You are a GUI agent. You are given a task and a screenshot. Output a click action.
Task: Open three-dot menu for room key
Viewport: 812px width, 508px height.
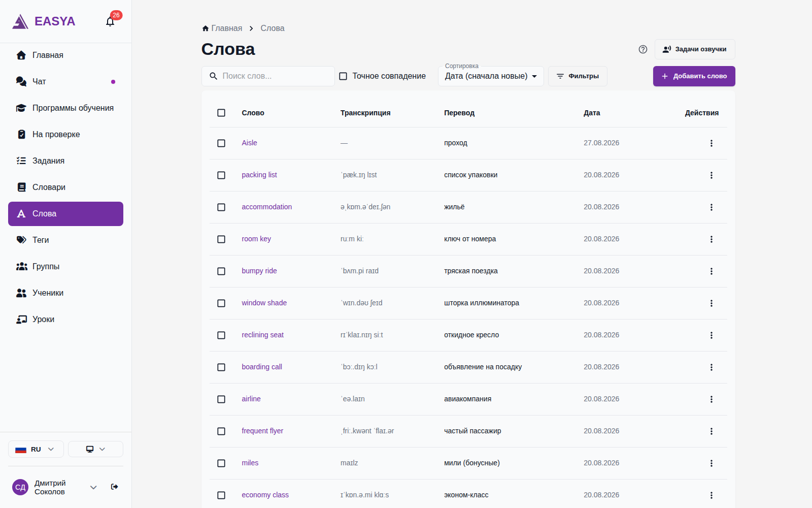tap(712, 239)
